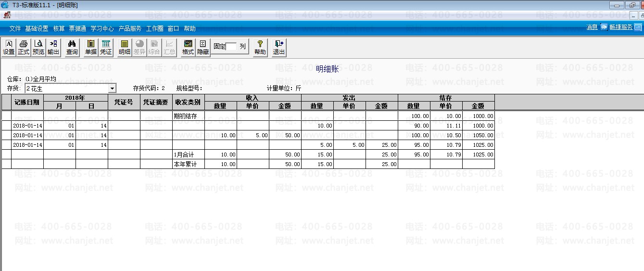644x271 pixels.
Task: Open the 畅捷服务 link
Action: pyautogui.click(x=621, y=27)
